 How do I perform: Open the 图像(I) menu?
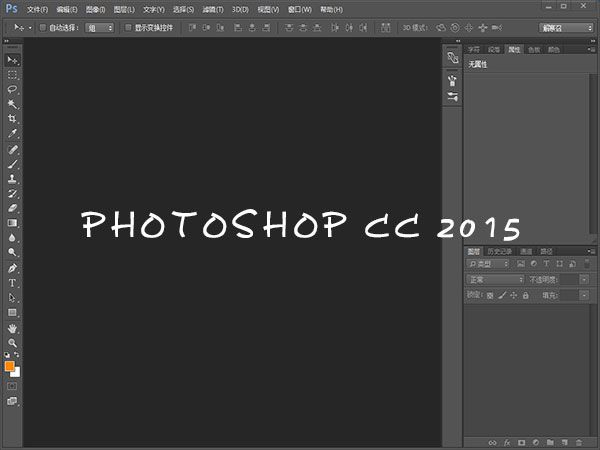[x=95, y=10]
